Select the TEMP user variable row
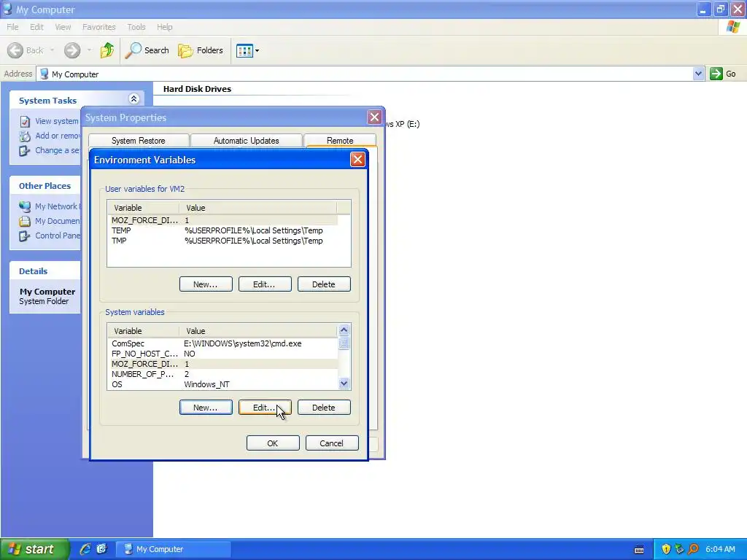747x560 pixels. click(223, 230)
